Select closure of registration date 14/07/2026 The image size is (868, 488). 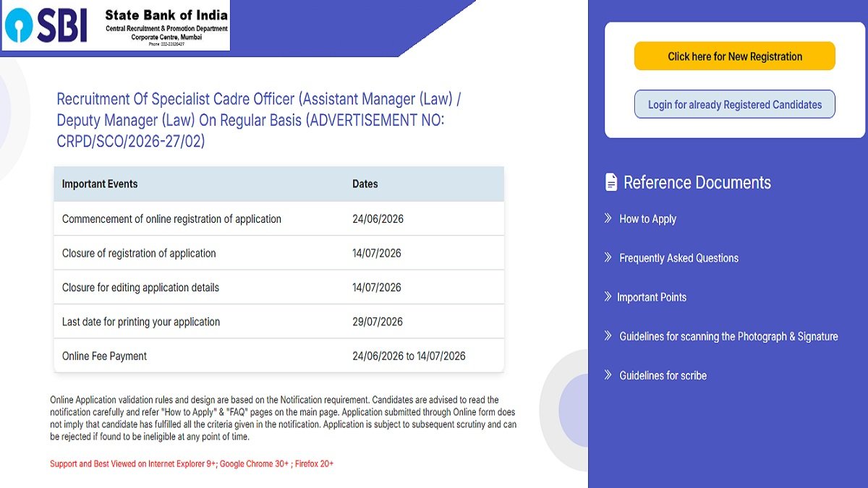(377, 253)
